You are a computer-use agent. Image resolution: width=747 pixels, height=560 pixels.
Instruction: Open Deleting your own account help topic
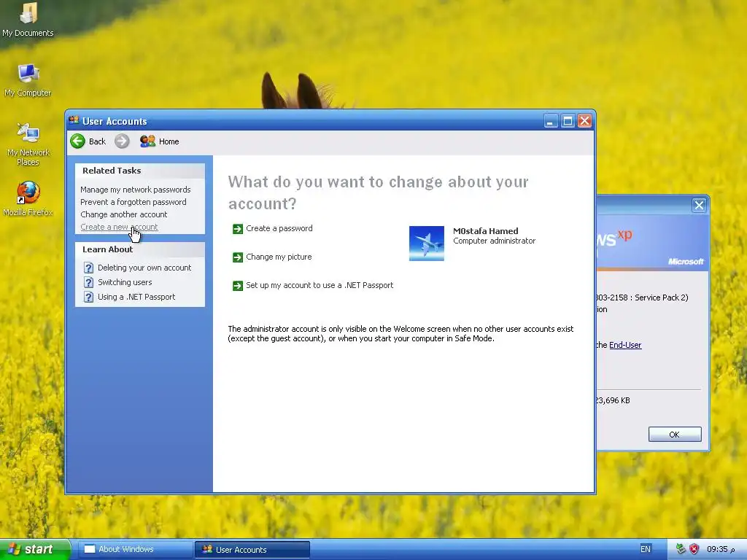144,268
